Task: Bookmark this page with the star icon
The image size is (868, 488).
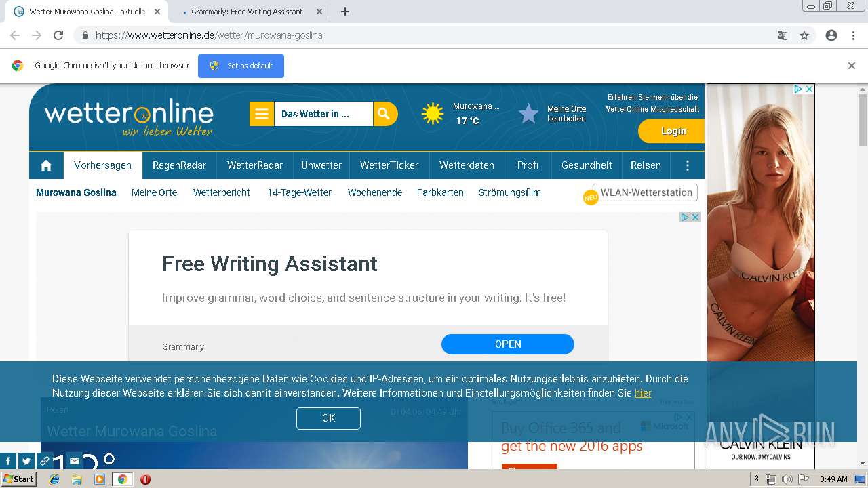Action: 804,35
